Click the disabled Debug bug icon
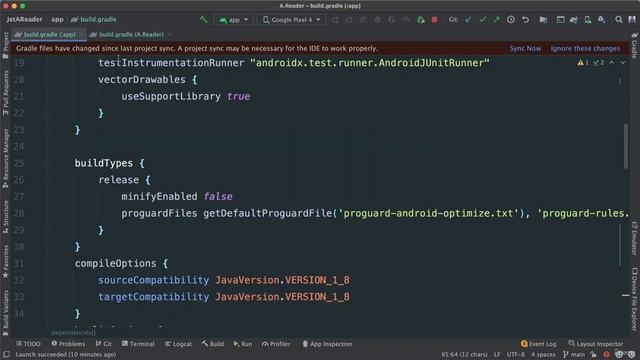 click(x=378, y=20)
